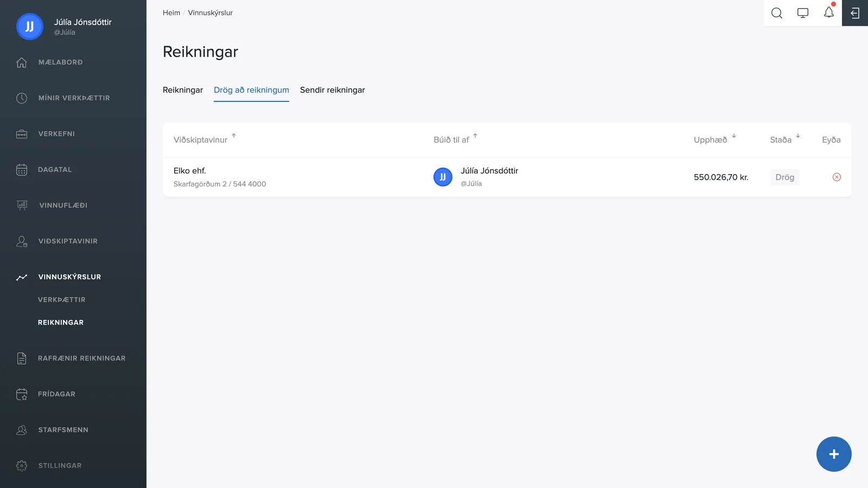Open the Sendir reikningar tab
Screen dimensions: 868x488
click(x=333, y=90)
